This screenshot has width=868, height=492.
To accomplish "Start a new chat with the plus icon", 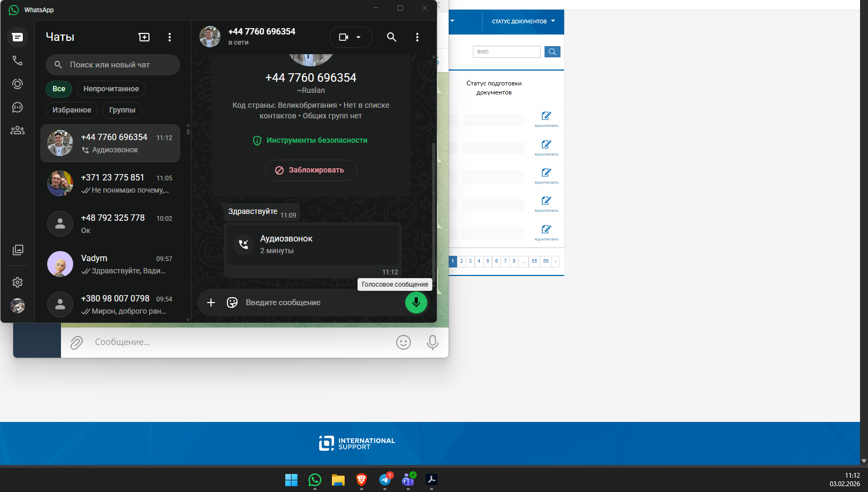I will [x=144, y=37].
